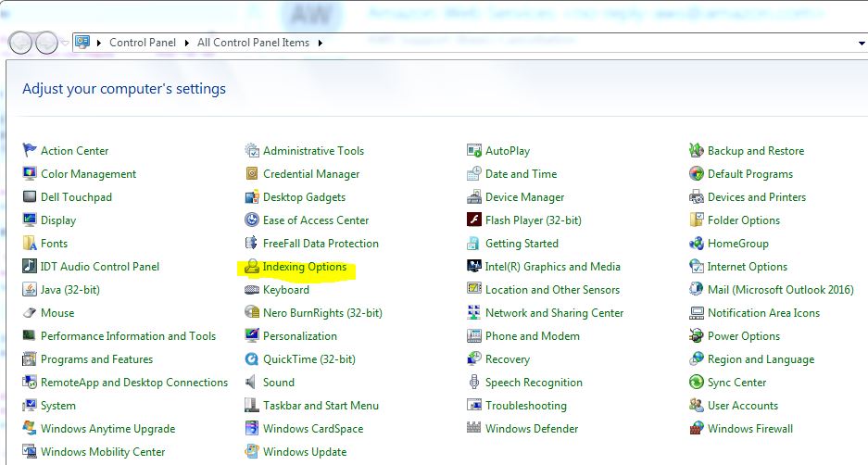Open address bar history dropdown arrow
The height and width of the screenshot is (465, 868).
[x=862, y=44]
